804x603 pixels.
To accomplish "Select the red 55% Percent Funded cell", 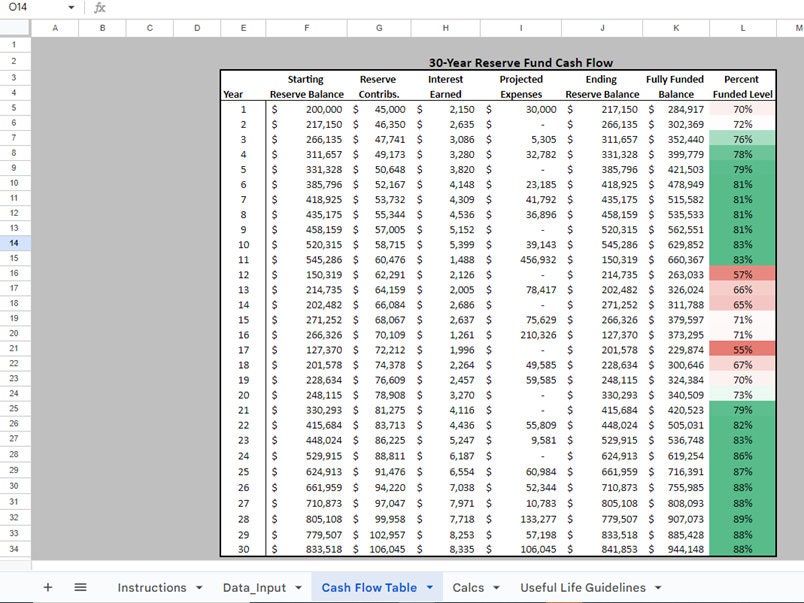I will click(x=743, y=351).
